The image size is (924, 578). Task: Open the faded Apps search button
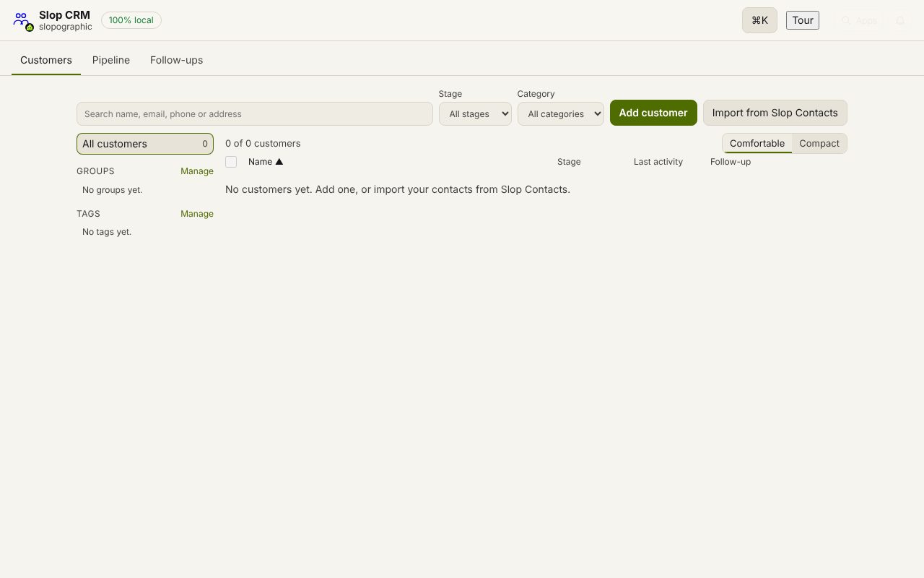click(859, 20)
